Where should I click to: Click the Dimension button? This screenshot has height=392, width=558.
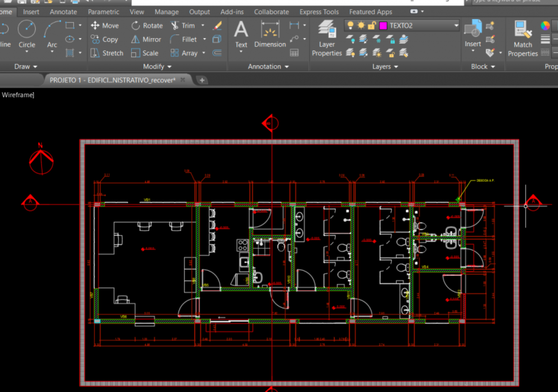pyautogui.click(x=270, y=35)
